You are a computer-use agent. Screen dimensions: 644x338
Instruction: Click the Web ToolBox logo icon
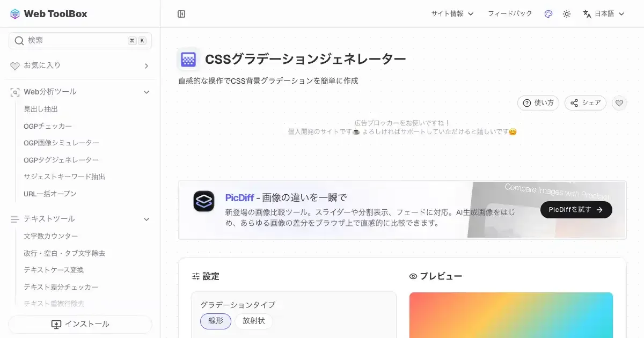tap(15, 14)
